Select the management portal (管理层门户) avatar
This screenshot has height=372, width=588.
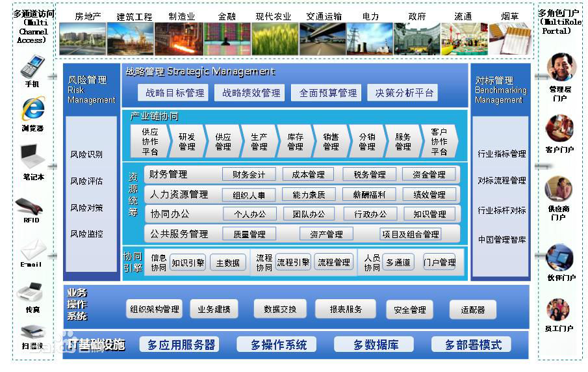pyautogui.click(x=561, y=67)
